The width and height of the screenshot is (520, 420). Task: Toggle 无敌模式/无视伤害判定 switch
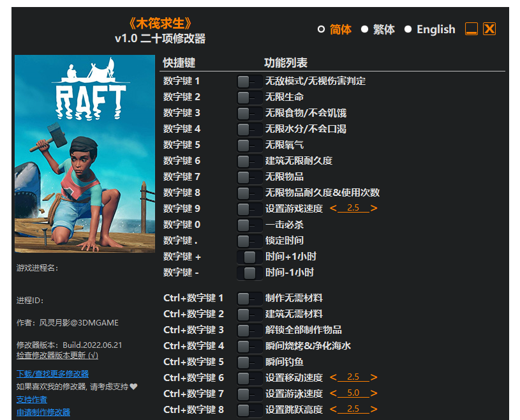click(x=249, y=81)
